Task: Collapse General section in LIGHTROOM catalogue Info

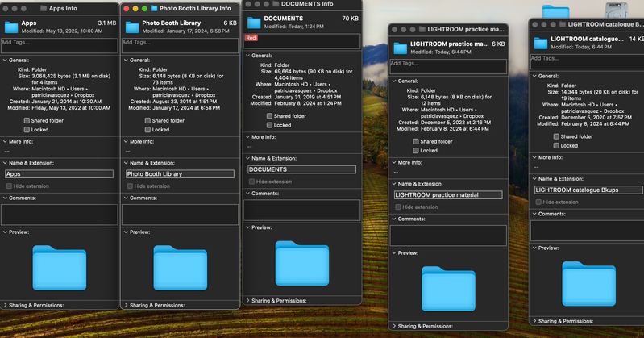Action: pyautogui.click(x=534, y=76)
